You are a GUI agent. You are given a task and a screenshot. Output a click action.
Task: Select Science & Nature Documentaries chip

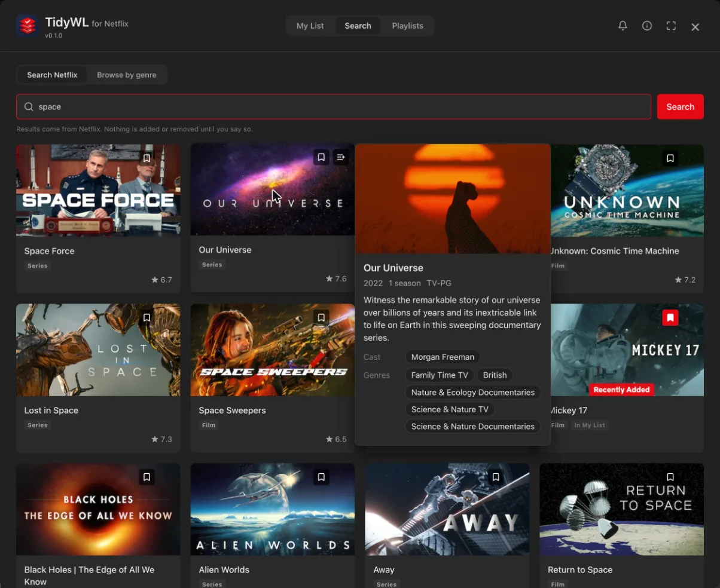click(x=473, y=426)
